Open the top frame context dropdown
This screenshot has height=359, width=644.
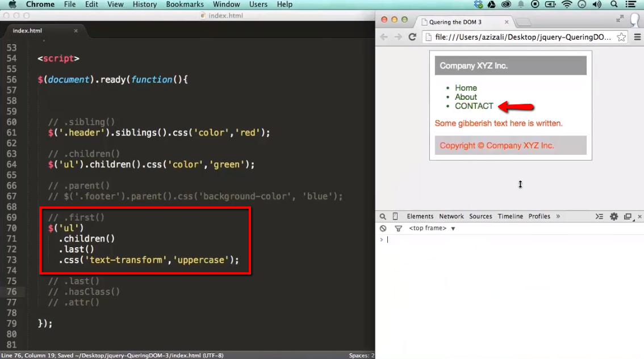432,228
